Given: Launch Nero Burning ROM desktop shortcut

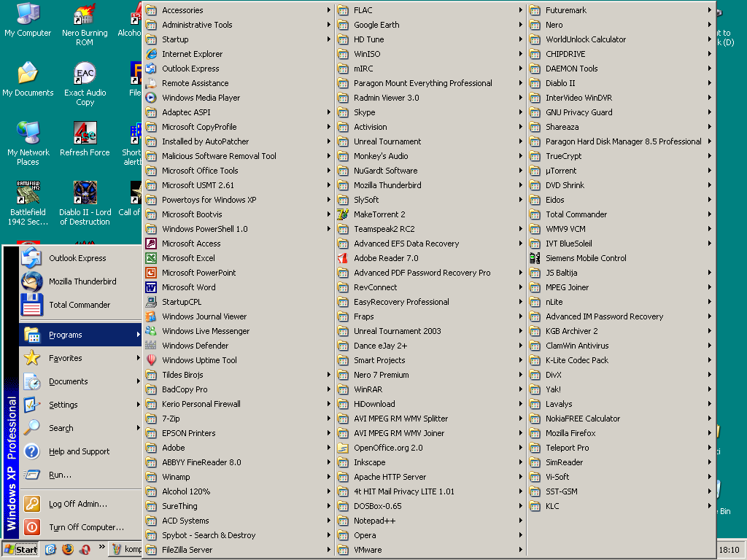Looking at the screenshot, I should coord(85,24).
